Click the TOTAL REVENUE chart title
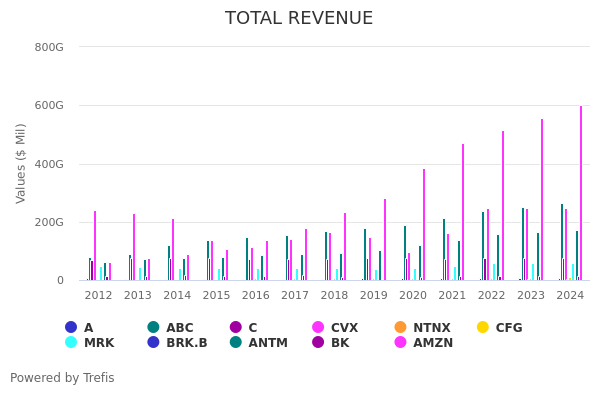Screen dimensions: 600x400 click(299, 19)
